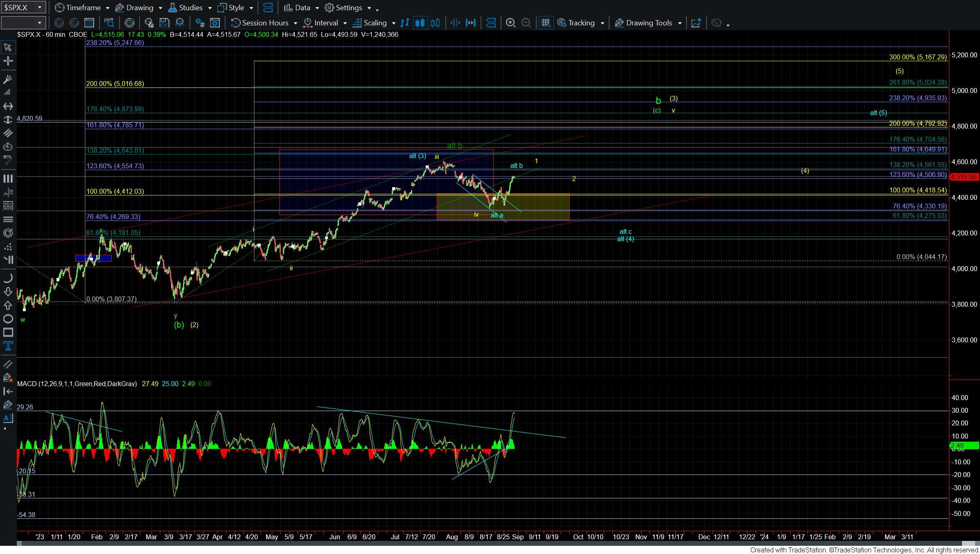The image size is (980, 554).
Task: Click the Session Hours button
Action: tap(260, 23)
